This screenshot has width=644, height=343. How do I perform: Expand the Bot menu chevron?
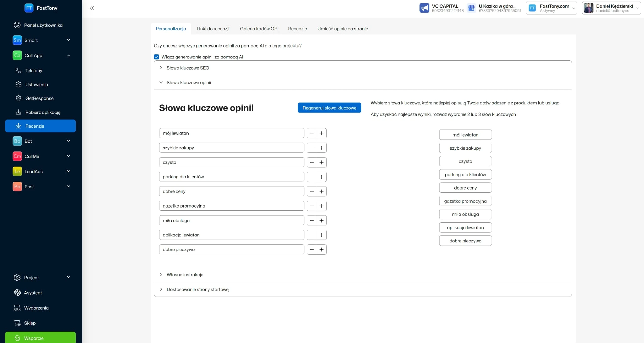pos(69,141)
